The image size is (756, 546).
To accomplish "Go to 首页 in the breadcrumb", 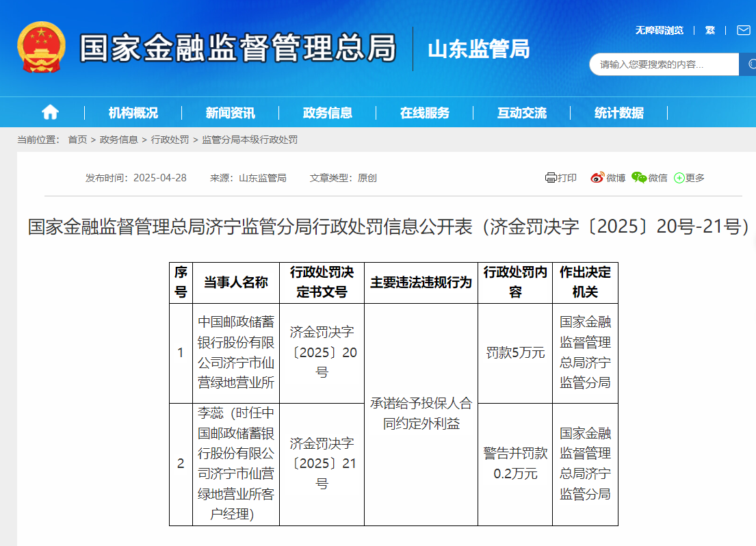I will [77, 140].
